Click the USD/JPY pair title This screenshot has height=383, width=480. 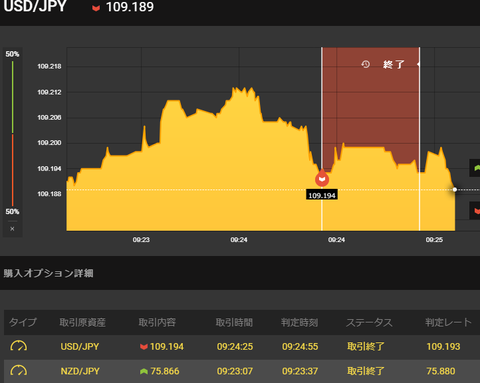[x=35, y=6]
